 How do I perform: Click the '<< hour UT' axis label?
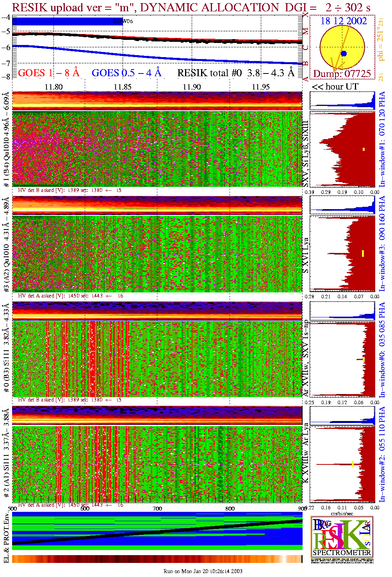tap(335, 86)
